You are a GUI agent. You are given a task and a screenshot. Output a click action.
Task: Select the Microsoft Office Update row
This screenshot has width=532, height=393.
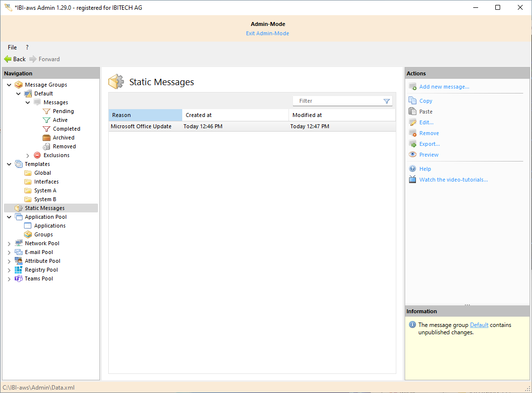click(141, 126)
